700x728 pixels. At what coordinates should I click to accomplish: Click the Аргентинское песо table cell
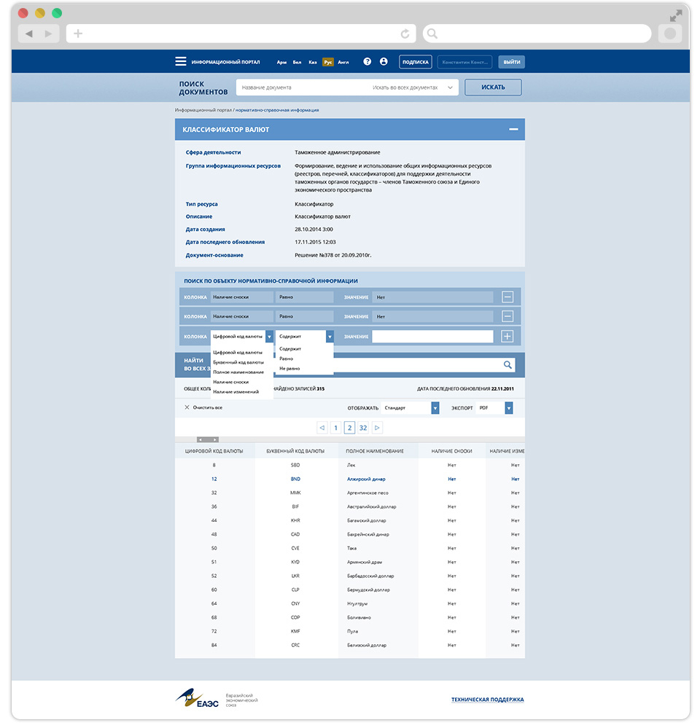click(367, 493)
